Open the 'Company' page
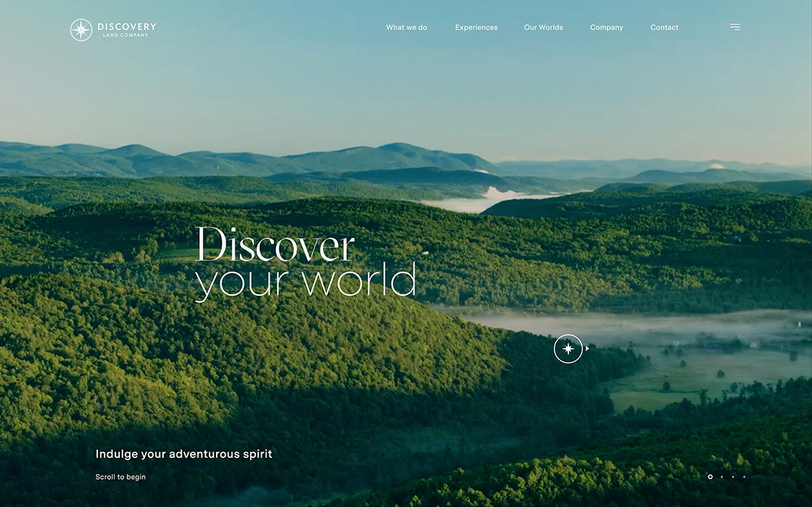812x507 pixels. (x=607, y=27)
